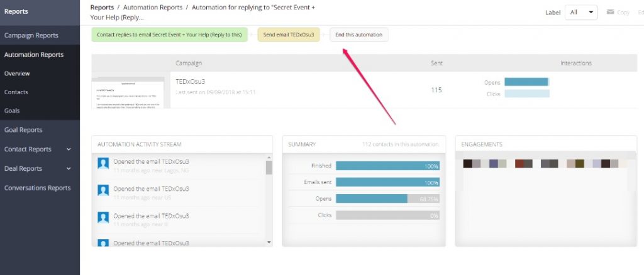Screen dimensions: 644x275
Task: Open Goal Reports in sidebar
Action: point(23,130)
